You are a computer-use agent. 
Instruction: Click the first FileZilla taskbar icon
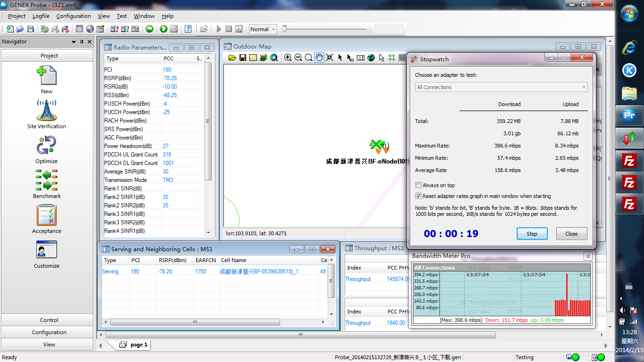click(x=629, y=161)
